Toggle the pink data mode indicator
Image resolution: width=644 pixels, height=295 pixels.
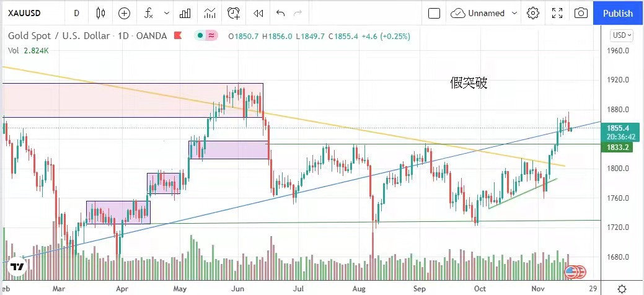[x=211, y=36]
